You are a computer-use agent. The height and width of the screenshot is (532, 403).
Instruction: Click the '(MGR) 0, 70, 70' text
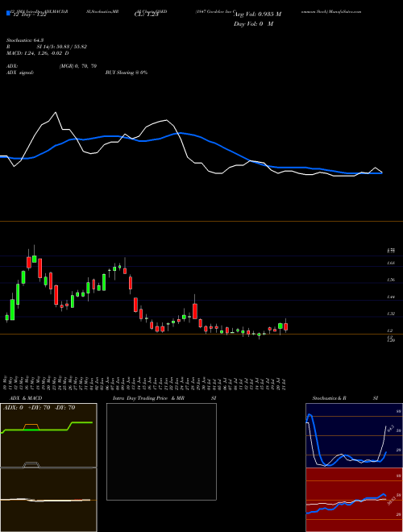[x=78, y=66]
